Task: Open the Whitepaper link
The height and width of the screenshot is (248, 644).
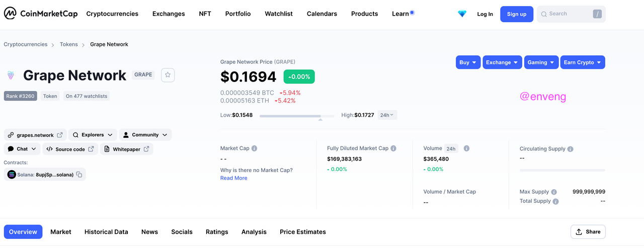Action: pos(127,149)
